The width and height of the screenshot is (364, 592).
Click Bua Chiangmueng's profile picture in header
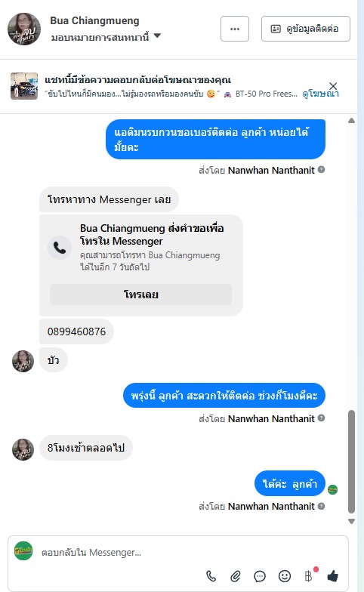point(24,29)
